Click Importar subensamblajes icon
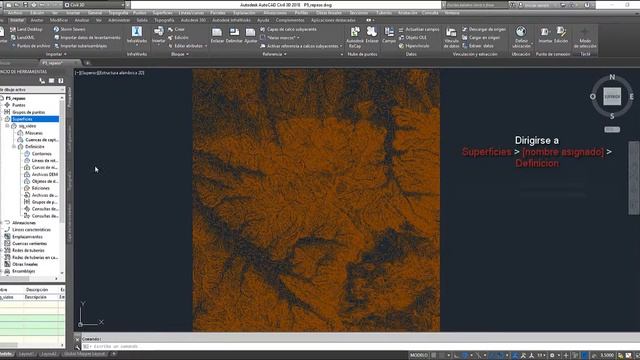 56,46
